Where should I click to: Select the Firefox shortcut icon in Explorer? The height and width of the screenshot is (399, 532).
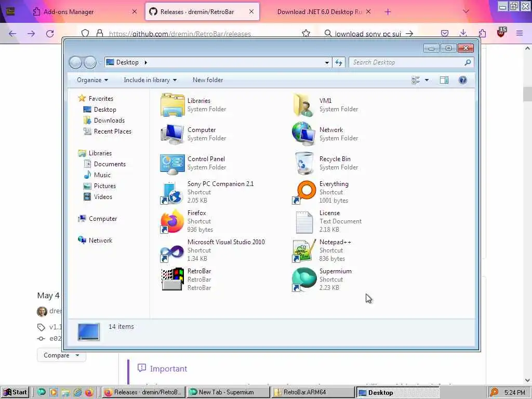[171, 221]
